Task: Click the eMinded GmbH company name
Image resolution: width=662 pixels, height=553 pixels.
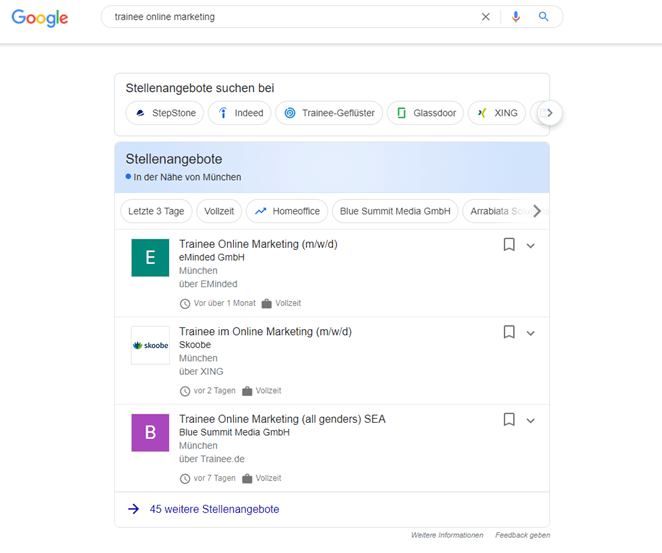Action: [x=212, y=257]
